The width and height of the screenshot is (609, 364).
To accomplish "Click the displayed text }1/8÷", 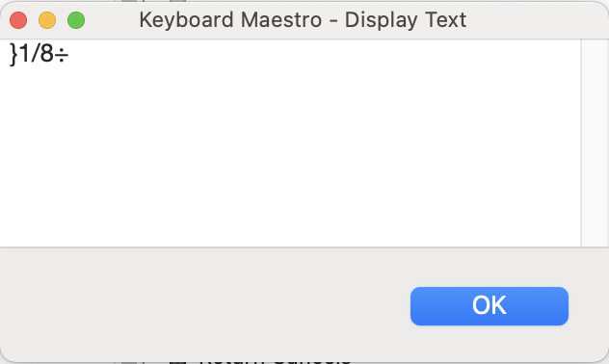I will [x=39, y=54].
